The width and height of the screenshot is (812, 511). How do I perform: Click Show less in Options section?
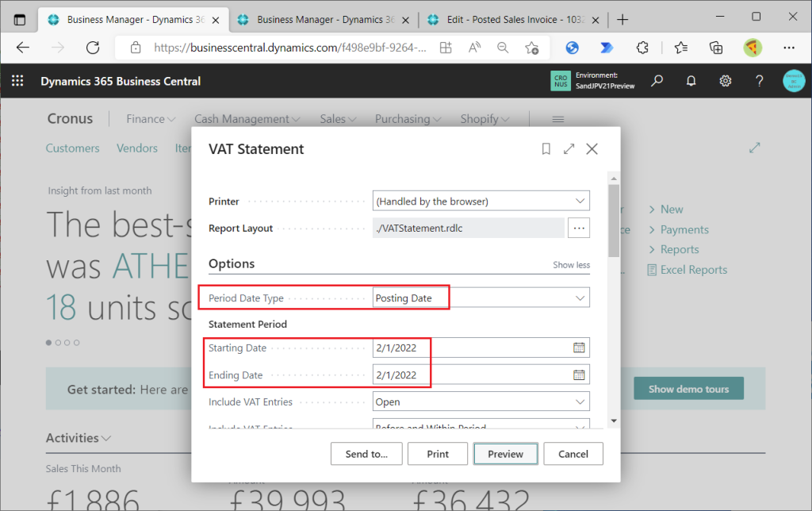point(571,265)
